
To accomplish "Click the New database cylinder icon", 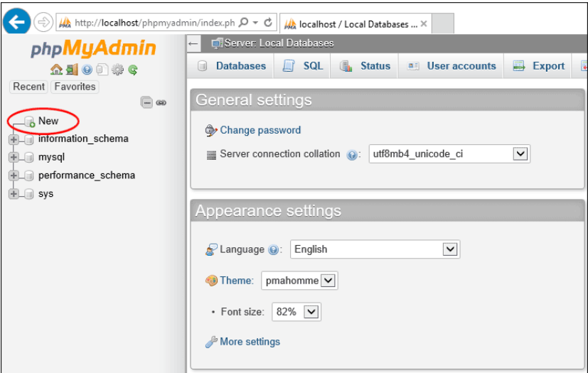I will (x=30, y=121).
